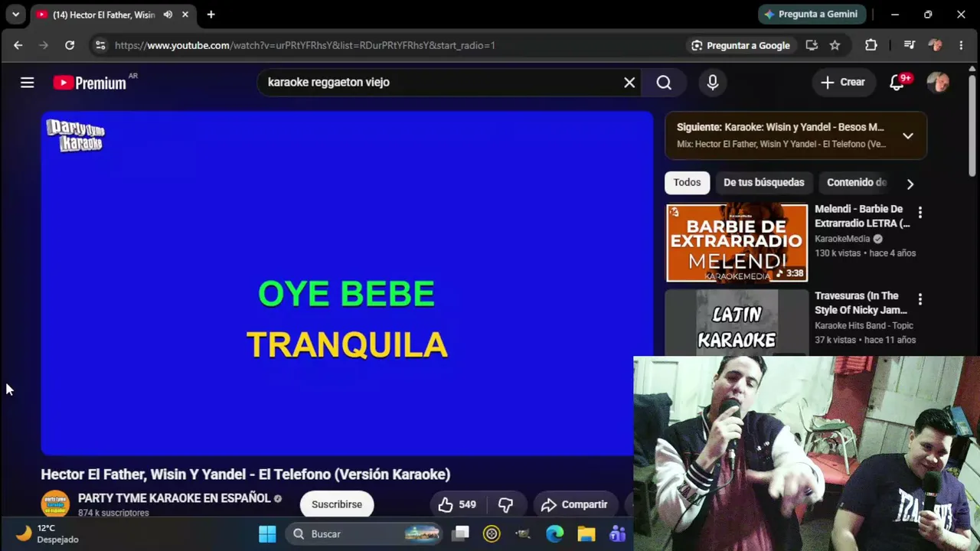Open the PARTY TYME KARAOKE channel avatar
Viewport: 980px width, 551px height.
(x=55, y=504)
